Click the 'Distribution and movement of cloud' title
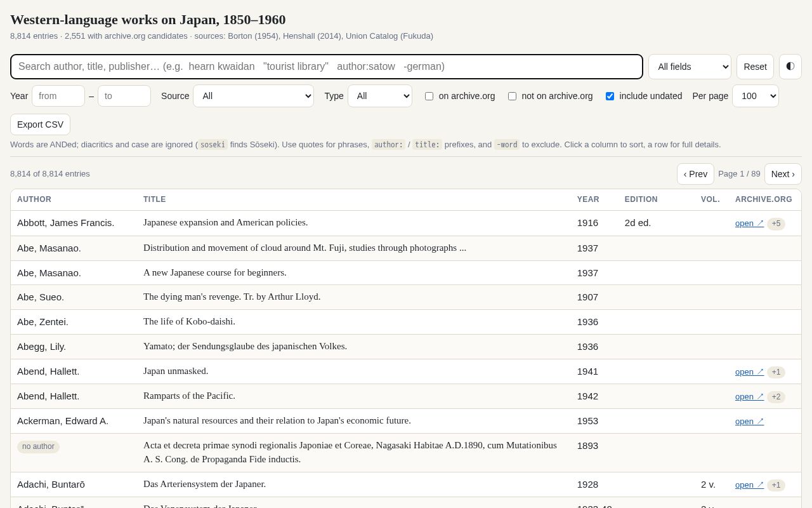The width and height of the screenshot is (812, 508). (x=304, y=248)
